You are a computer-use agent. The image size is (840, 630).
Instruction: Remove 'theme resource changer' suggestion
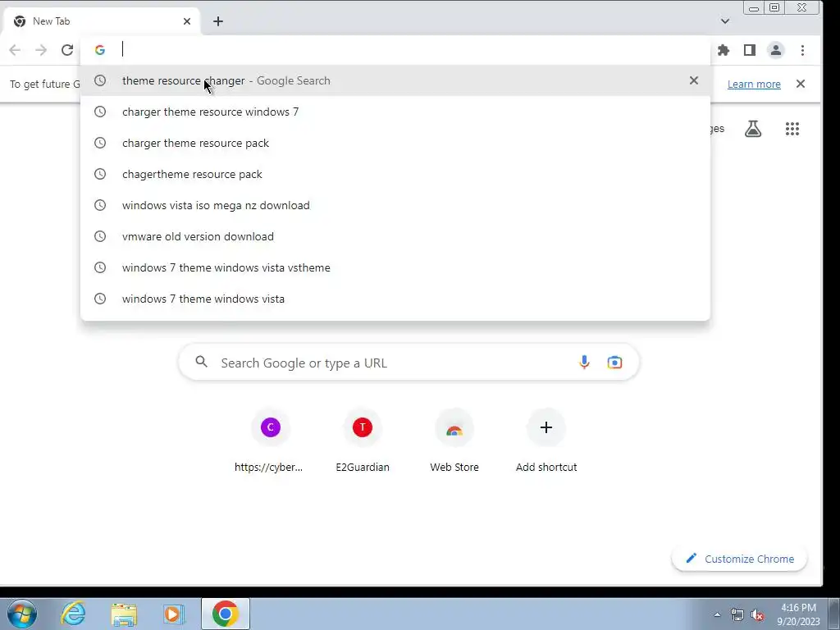pyautogui.click(x=694, y=80)
